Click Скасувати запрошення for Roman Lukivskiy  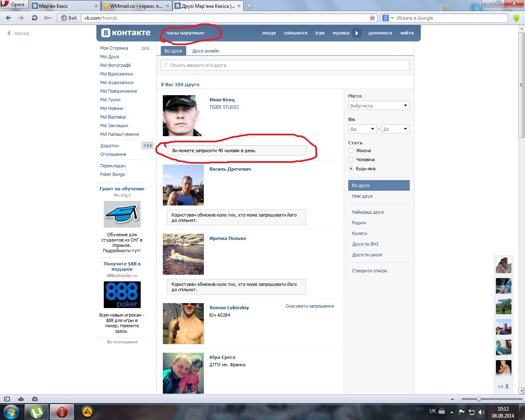pyautogui.click(x=310, y=306)
